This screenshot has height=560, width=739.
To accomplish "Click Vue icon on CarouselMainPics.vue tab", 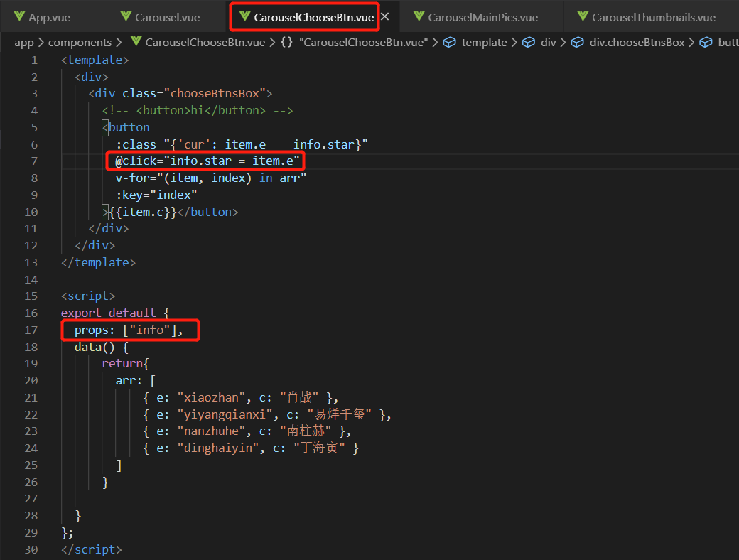I will [419, 16].
